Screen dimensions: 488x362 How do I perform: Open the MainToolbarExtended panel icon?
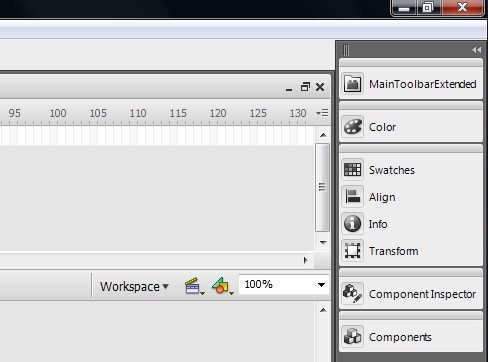[x=353, y=84]
